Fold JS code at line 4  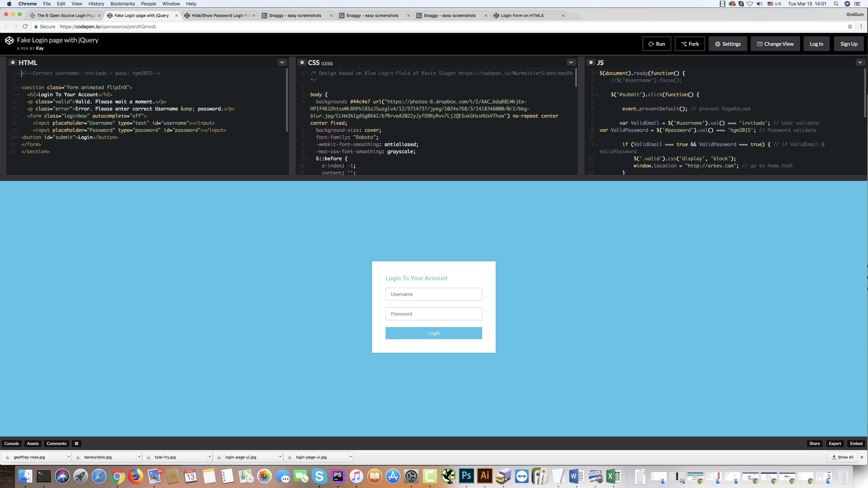pos(596,95)
